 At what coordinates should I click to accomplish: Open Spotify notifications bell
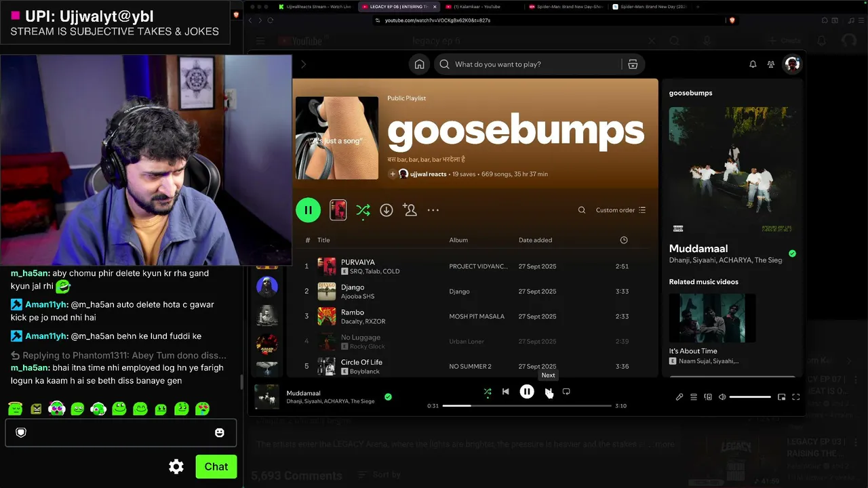(x=753, y=64)
